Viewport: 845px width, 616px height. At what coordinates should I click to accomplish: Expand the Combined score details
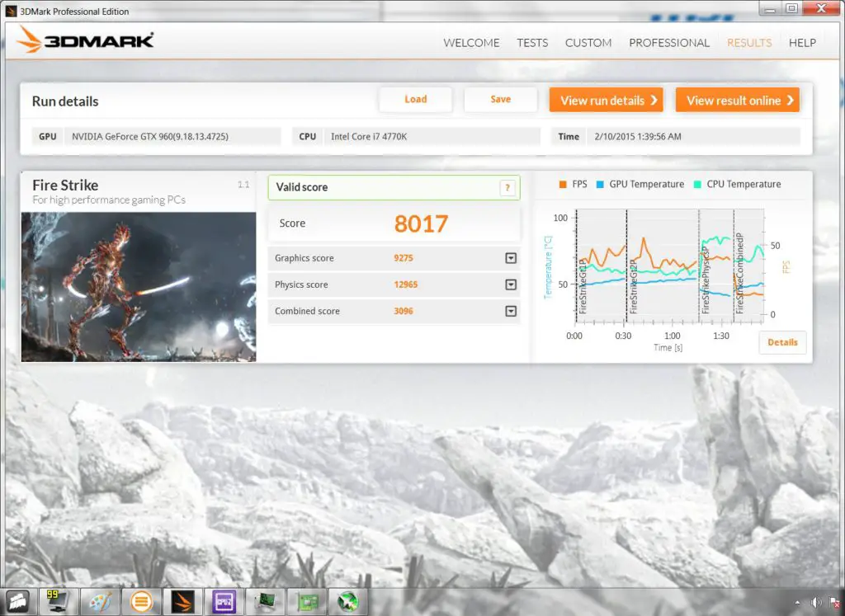(511, 311)
